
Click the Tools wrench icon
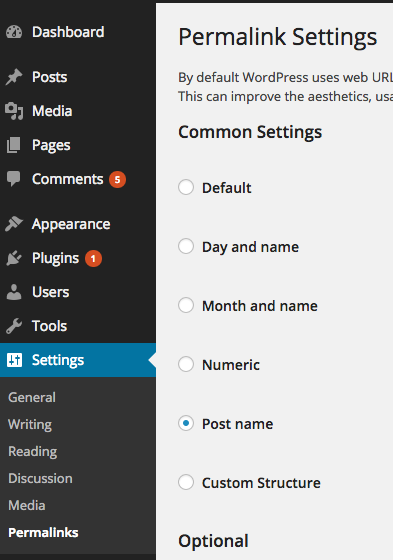(x=14, y=326)
